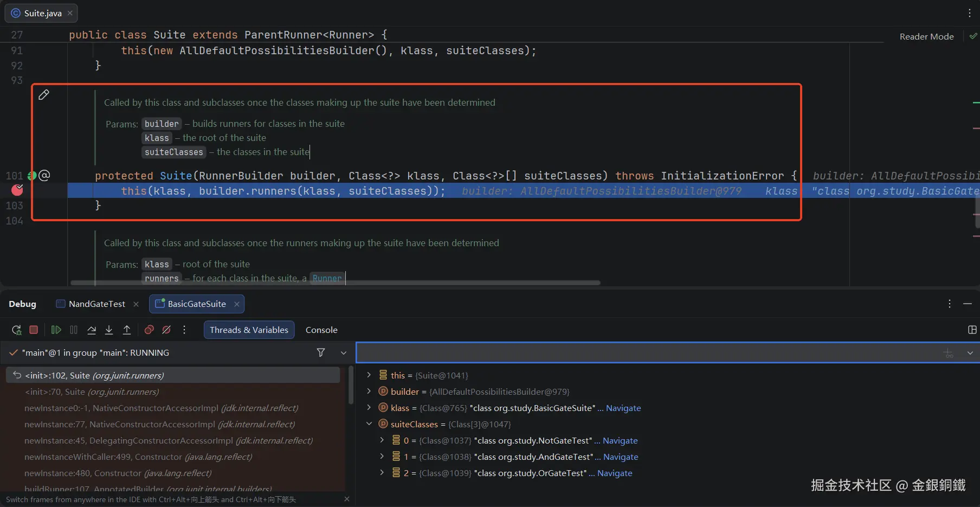The image size is (980, 507).
Task: Open View Breakpoints dialog
Action: [149, 330]
